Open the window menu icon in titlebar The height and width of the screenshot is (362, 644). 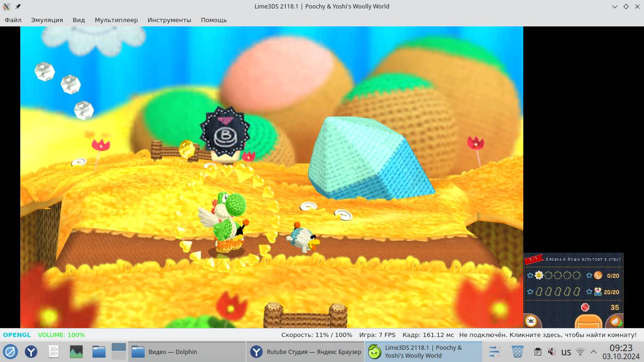coord(7,7)
